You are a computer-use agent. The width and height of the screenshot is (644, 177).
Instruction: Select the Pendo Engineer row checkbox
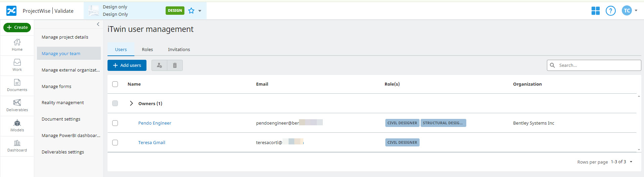[x=115, y=123]
